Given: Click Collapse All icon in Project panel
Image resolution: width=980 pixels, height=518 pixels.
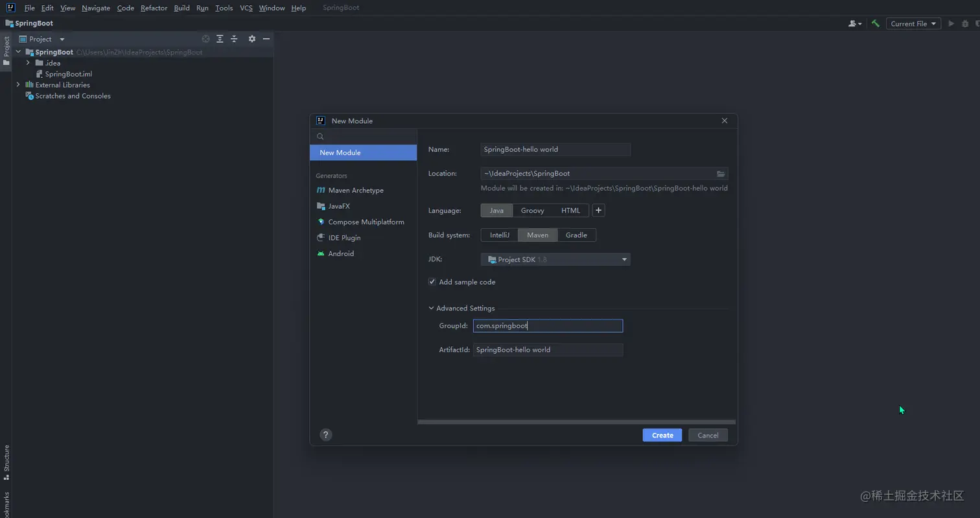Looking at the screenshot, I should tap(234, 39).
